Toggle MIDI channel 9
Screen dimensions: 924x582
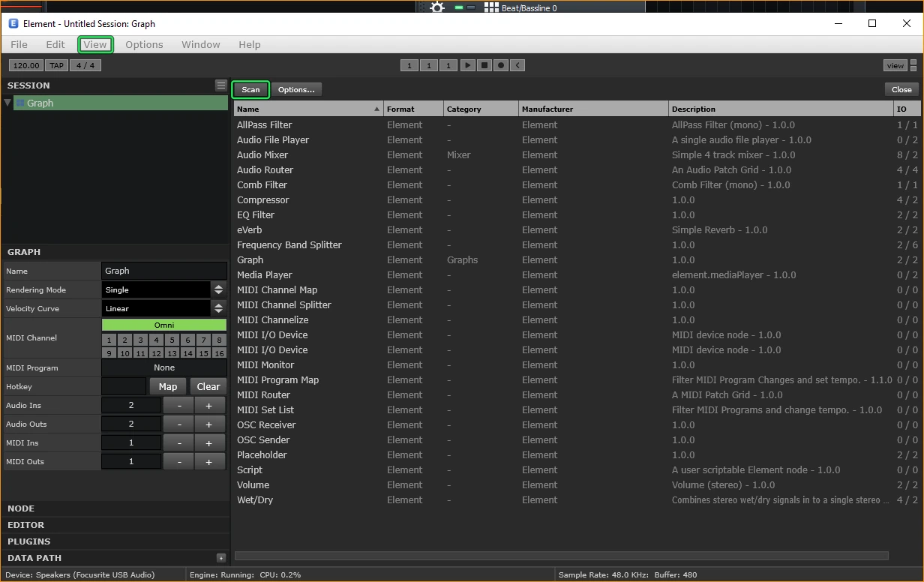click(x=109, y=352)
